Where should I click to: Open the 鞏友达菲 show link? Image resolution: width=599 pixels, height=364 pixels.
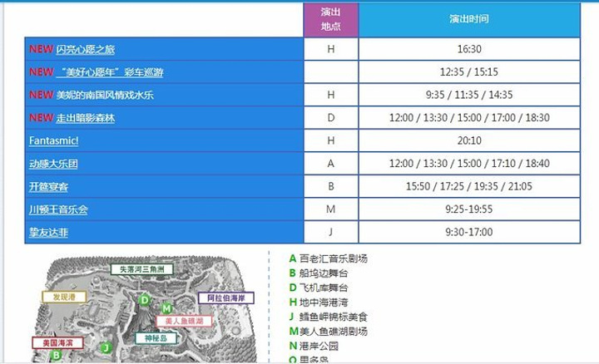click(x=48, y=233)
